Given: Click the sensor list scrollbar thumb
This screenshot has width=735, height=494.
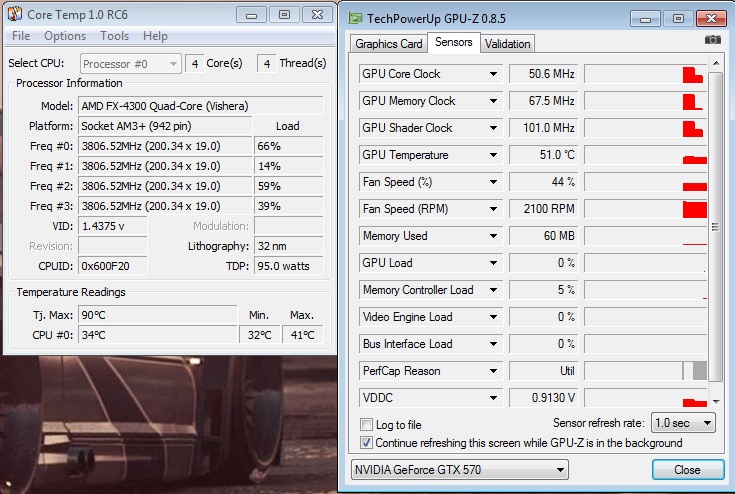Looking at the screenshot, I should coord(715,227).
